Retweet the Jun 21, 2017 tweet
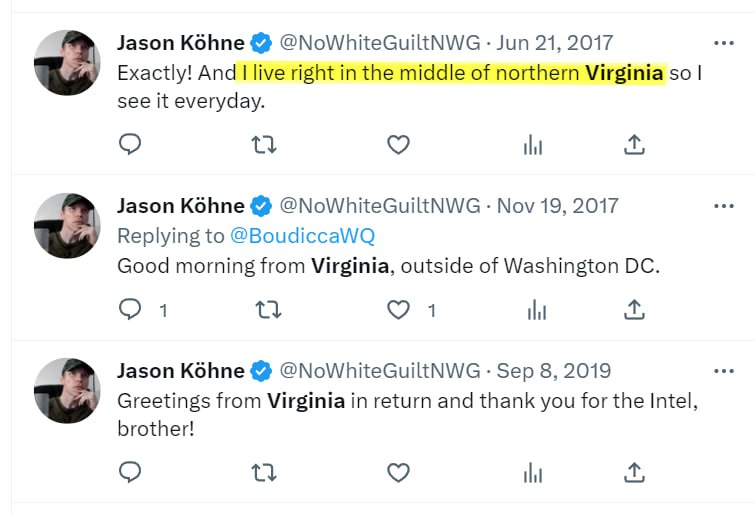The image size is (755, 516). [x=264, y=144]
